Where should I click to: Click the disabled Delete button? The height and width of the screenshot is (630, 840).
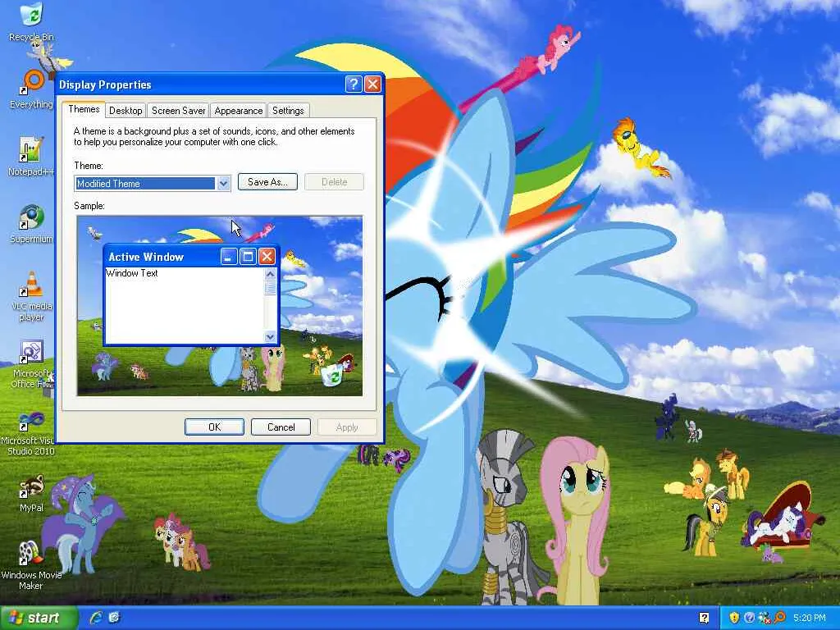[x=334, y=182]
